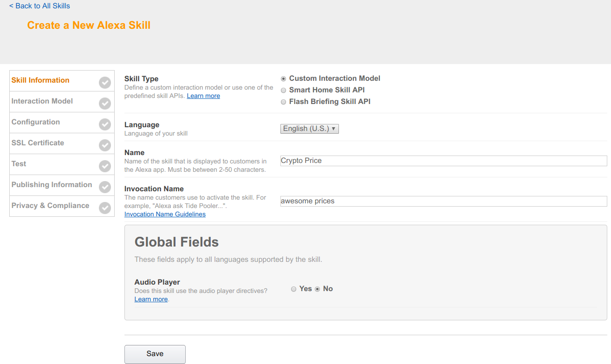Click the Save button

155,354
